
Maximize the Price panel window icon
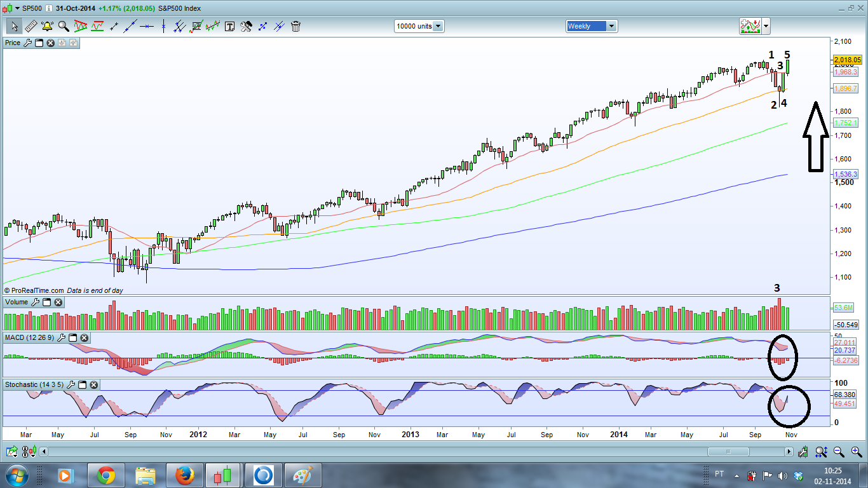[x=39, y=43]
